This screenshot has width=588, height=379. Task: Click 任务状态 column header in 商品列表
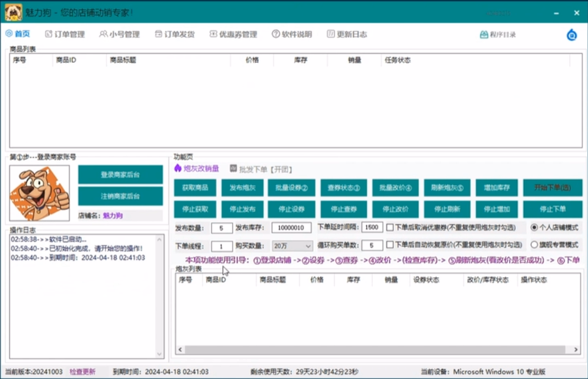tap(397, 60)
